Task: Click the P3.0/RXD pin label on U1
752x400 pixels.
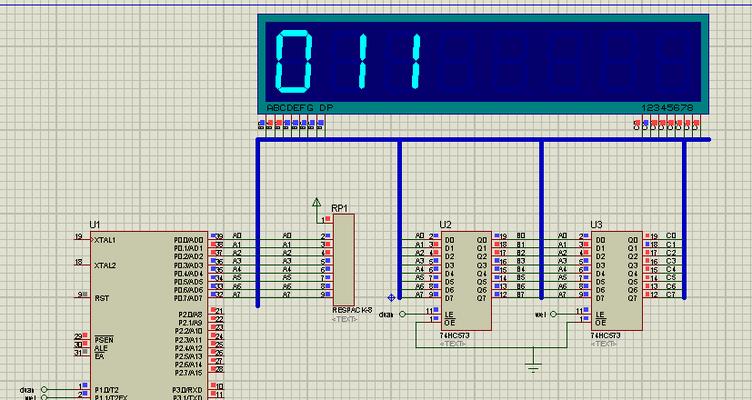Action: click(188, 389)
